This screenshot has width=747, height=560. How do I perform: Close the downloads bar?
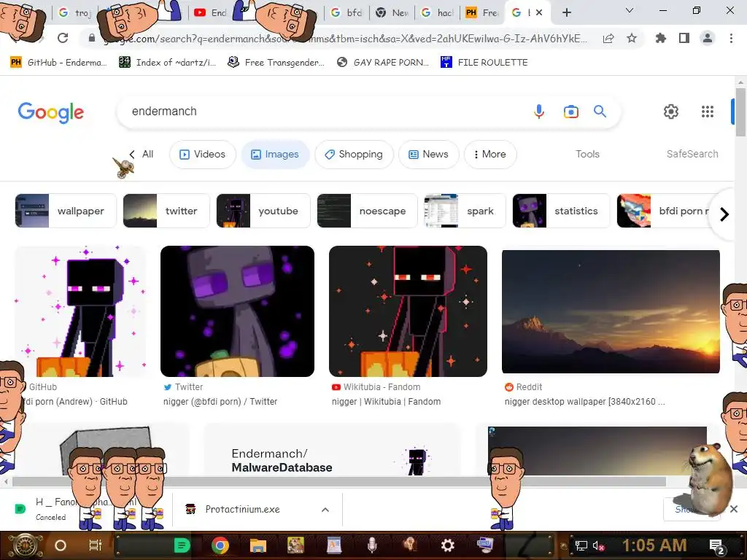click(x=734, y=509)
